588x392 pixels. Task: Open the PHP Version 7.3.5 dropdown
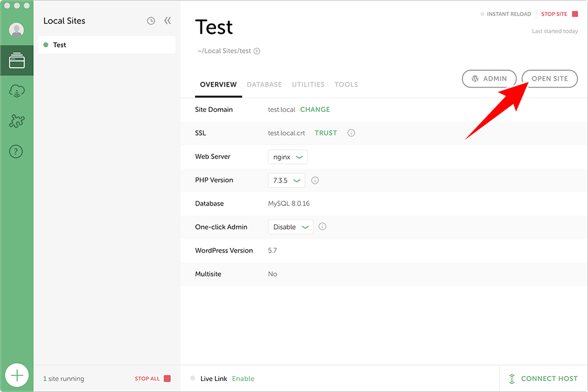(x=287, y=180)
